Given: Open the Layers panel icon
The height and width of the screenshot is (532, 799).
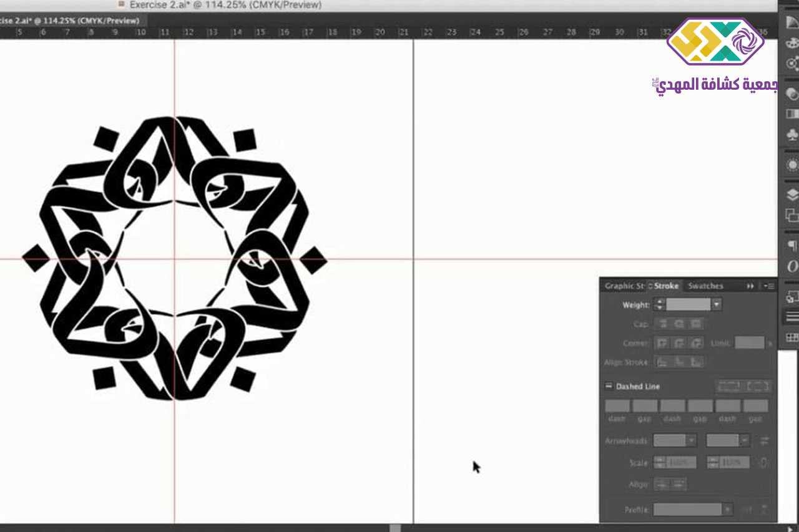Looking at the screenshot, I should [x=792, y=195].
